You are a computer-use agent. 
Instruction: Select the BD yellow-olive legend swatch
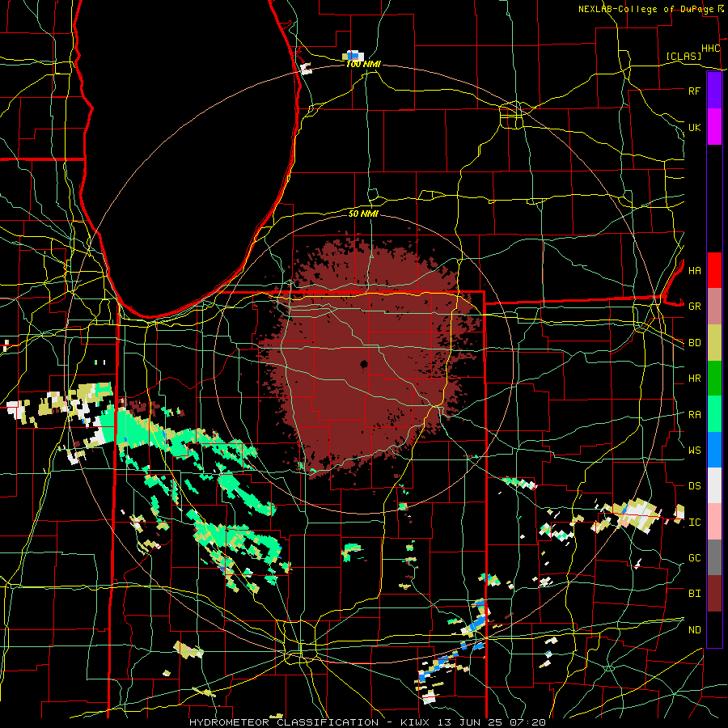[714, 342]
